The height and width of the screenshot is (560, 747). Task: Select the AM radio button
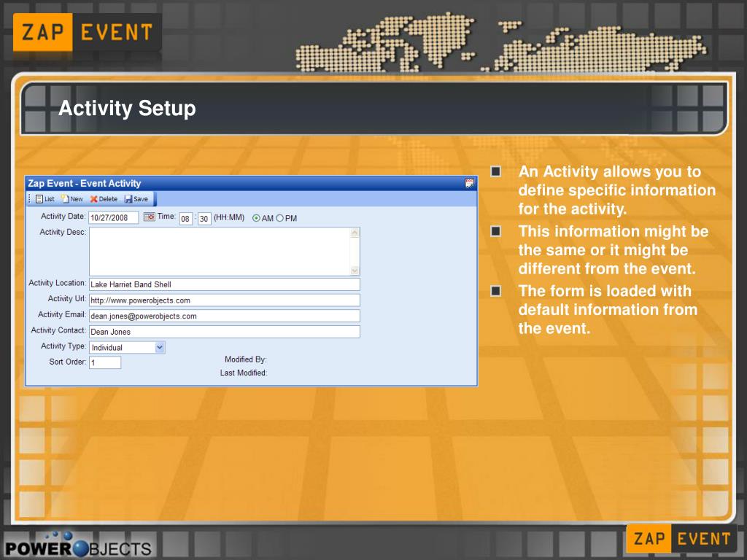pos(256,218)
